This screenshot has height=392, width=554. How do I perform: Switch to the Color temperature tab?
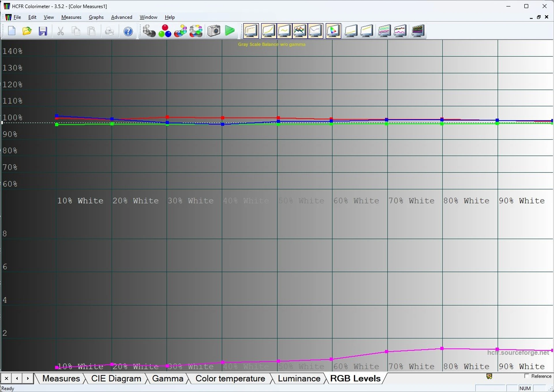(x=230, y=378)
